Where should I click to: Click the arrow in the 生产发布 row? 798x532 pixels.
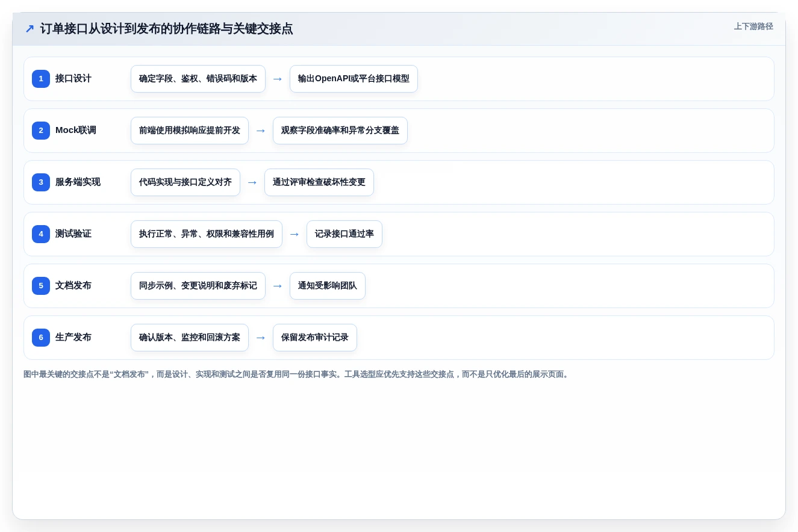click(x=261, y=338)
